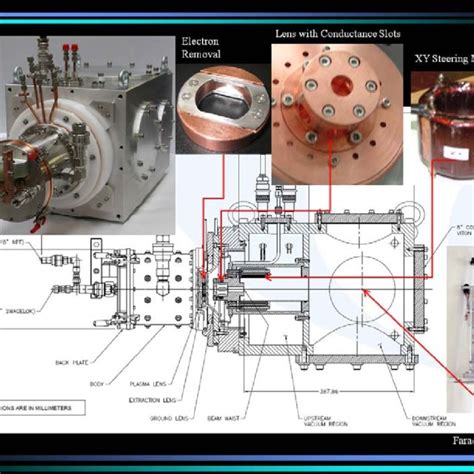Click the Electron Removal magnet photo
The height and width of the screenshot is (474, 474).
tap(223, 109)
